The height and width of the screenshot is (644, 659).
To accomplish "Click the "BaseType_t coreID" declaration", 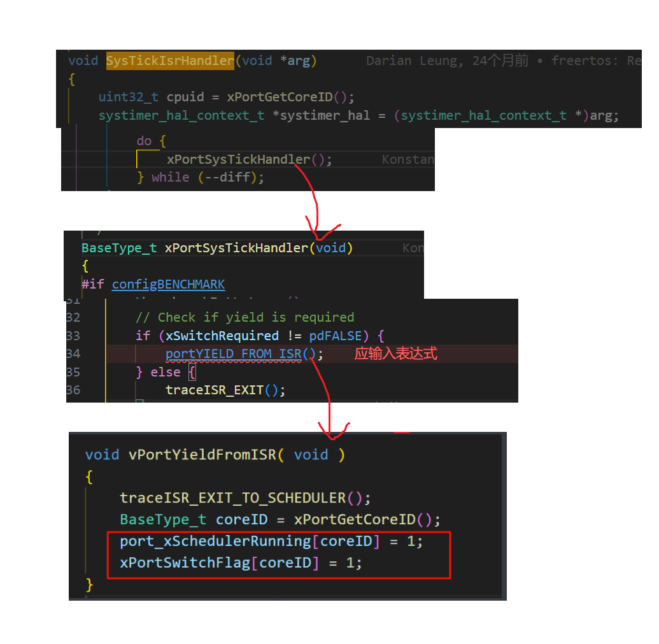I will click(x=194, y=520).
